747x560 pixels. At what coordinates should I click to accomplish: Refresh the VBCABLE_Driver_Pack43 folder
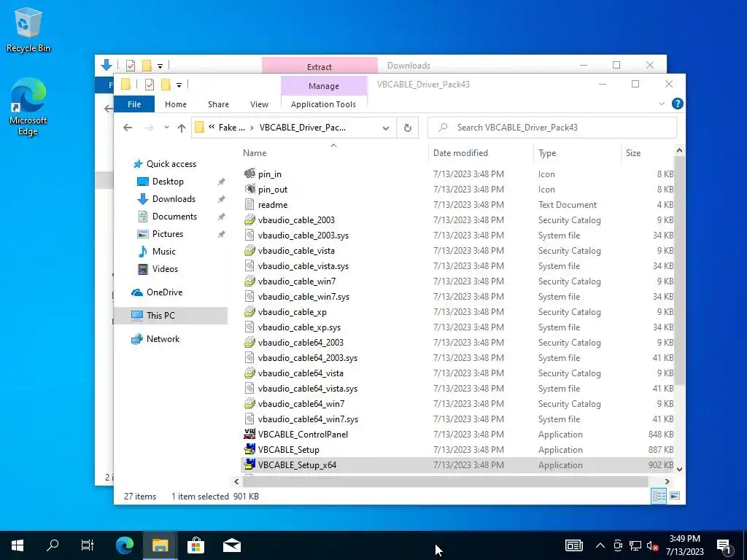pyautogui.click(x=407, y=128)
